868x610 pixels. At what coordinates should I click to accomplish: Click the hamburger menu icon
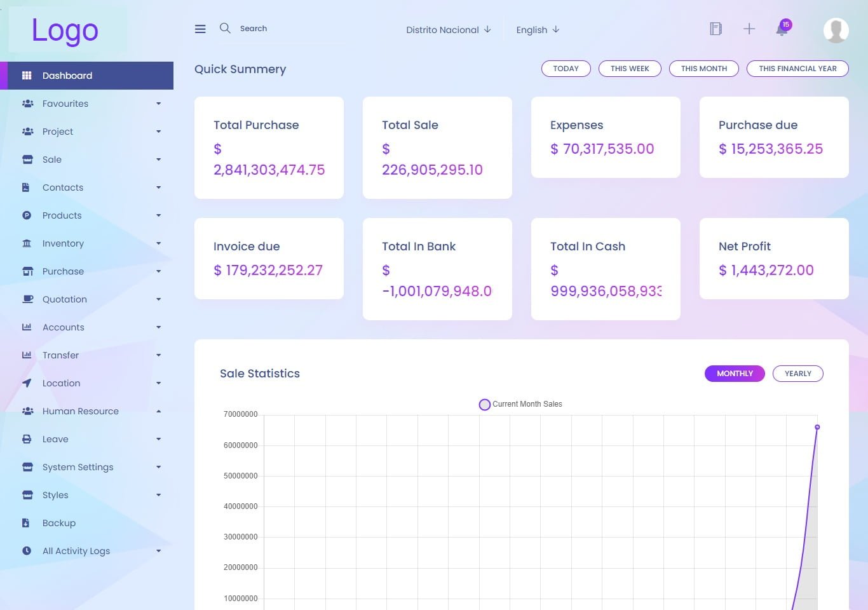click(x=200, y=29)
